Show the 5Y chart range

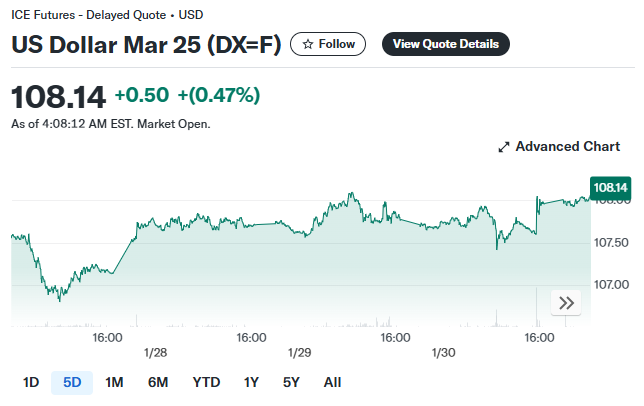[x=291, y=382]
